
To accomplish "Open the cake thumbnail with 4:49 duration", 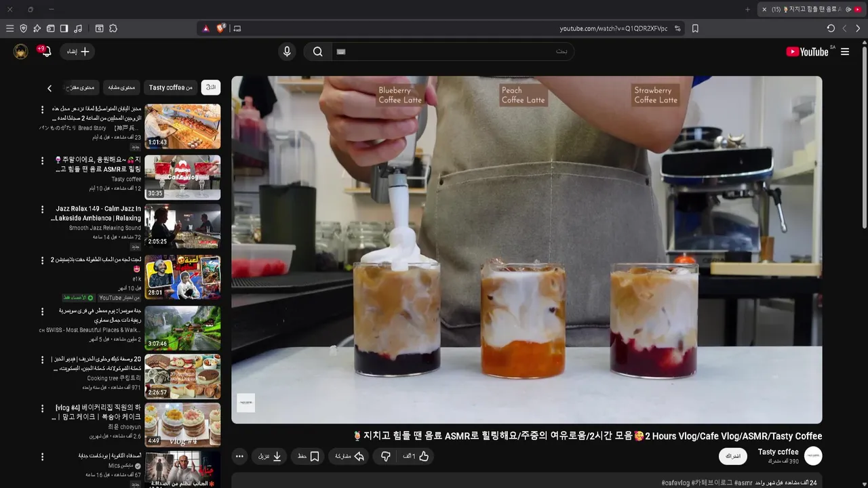I will click(182, 425).
